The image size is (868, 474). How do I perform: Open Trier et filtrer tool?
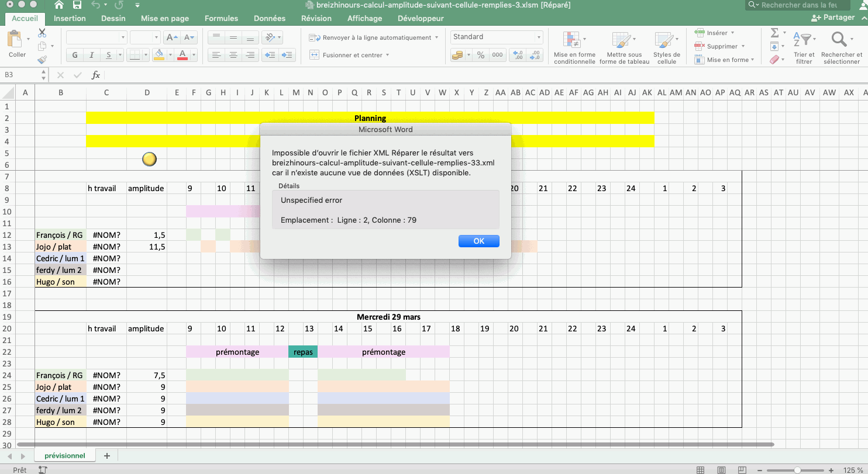tap(804, 47)
